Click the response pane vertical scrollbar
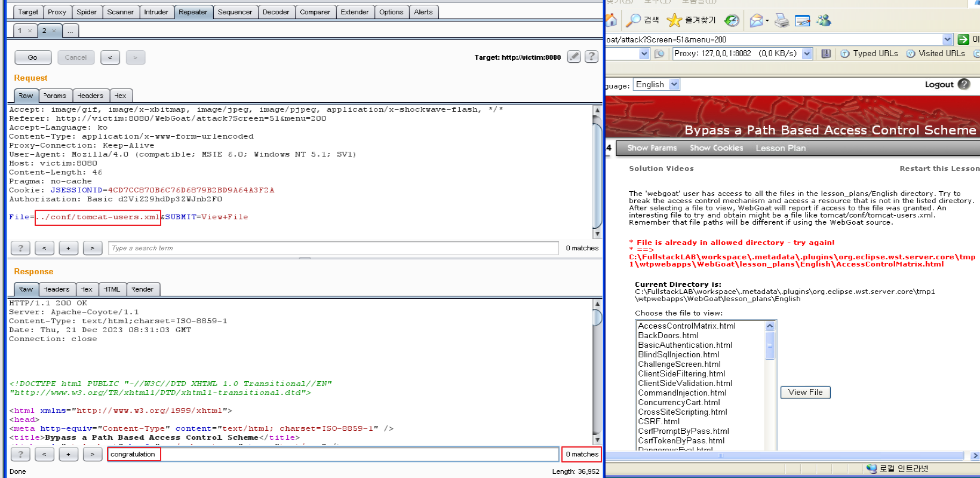The image size is (980, 478). [x=597, y=372]
